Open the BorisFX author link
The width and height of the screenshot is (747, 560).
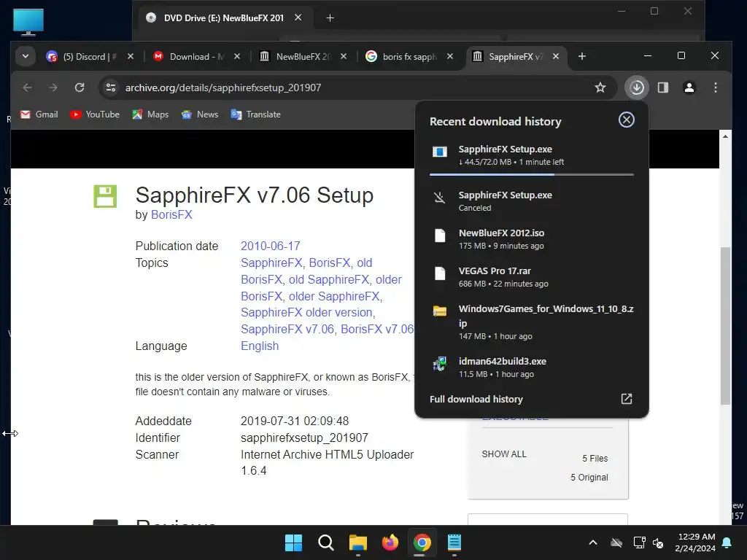(x=171, y=215)
